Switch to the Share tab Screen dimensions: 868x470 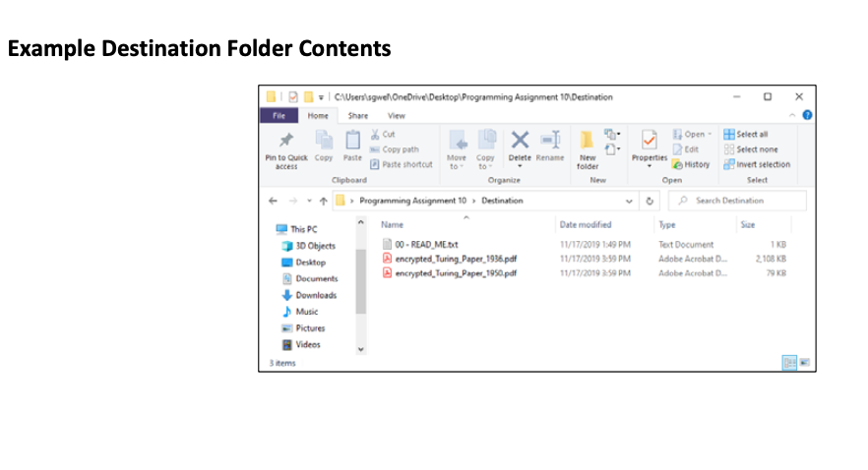[358, 116]
